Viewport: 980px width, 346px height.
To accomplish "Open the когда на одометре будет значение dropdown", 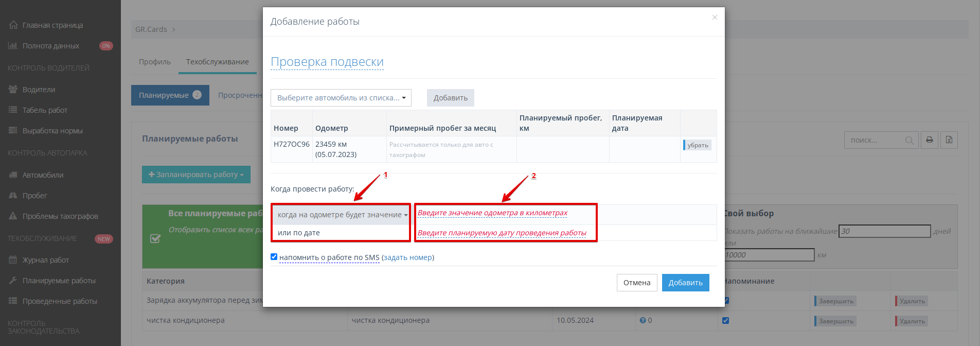I will [x=342, y=215].
